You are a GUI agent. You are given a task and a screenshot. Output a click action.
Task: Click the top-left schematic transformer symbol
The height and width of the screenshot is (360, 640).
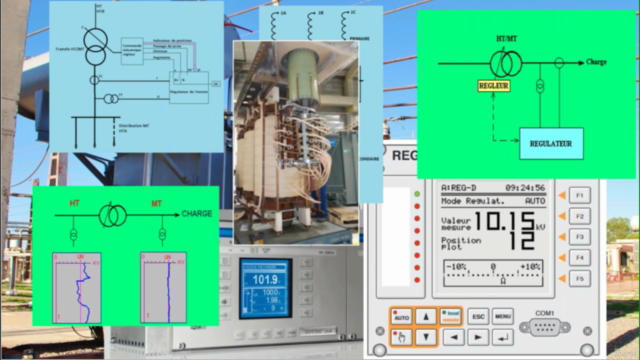pyautogui.click(x=96, y=47)
